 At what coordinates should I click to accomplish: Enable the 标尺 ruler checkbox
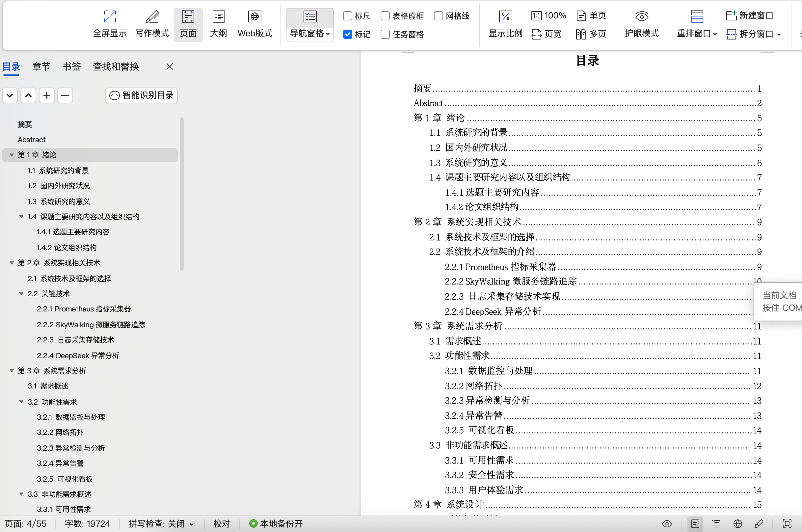[348, 15]
